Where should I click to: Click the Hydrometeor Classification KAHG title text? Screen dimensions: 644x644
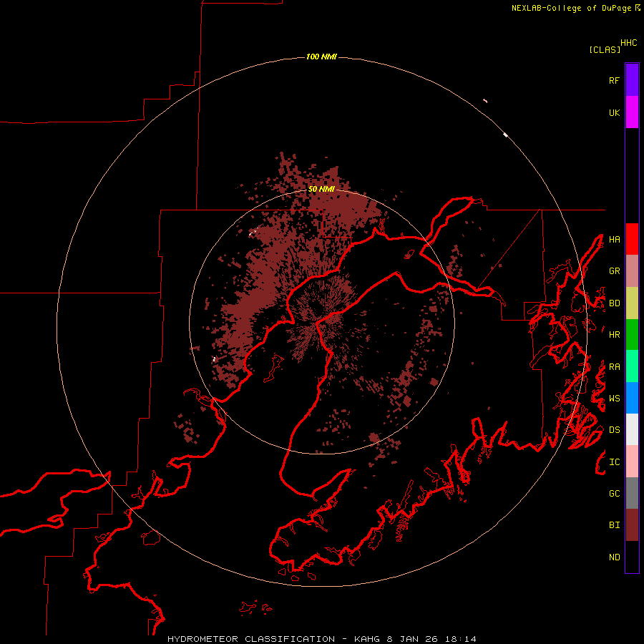coord(322,639)
